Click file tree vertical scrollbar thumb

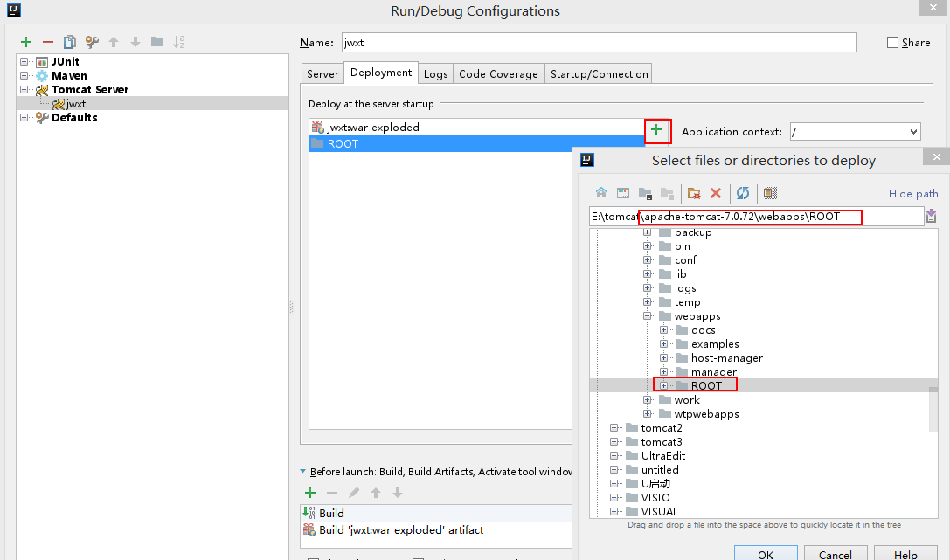coord(933,410)
